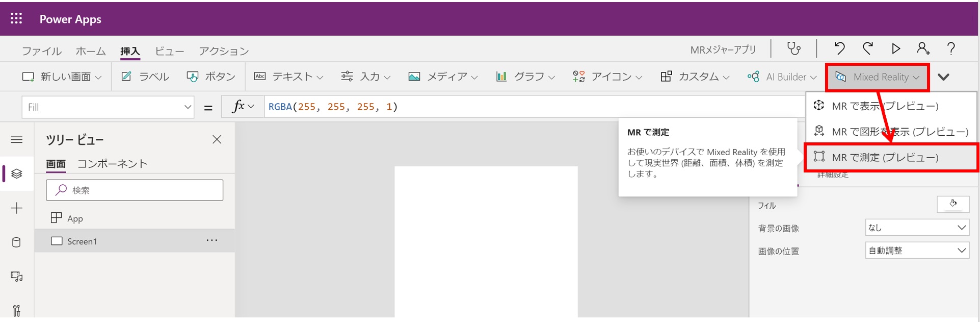Viewport: 980px width, 322px height.
Task: Click the 検索 search field in tree view
Action: (x=135, y=190)
